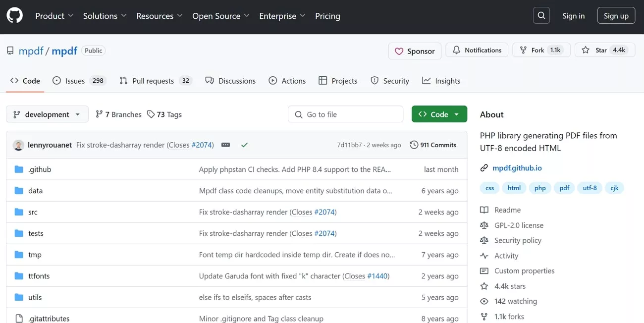Open the Resources menu dropdown
The width and height of the screenshot is (644, 323).
click(159, 15)
